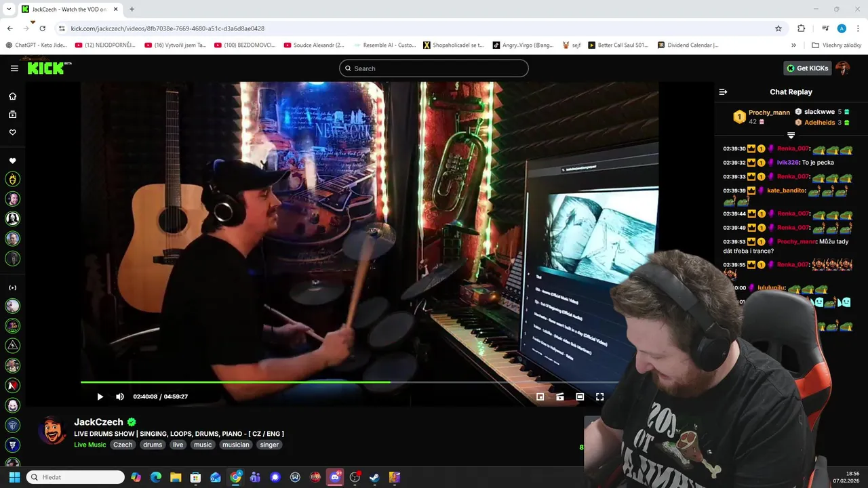The width and height of the screenshot is (868, 488).
Task: Open Windows Start menu
Action: 14,477
